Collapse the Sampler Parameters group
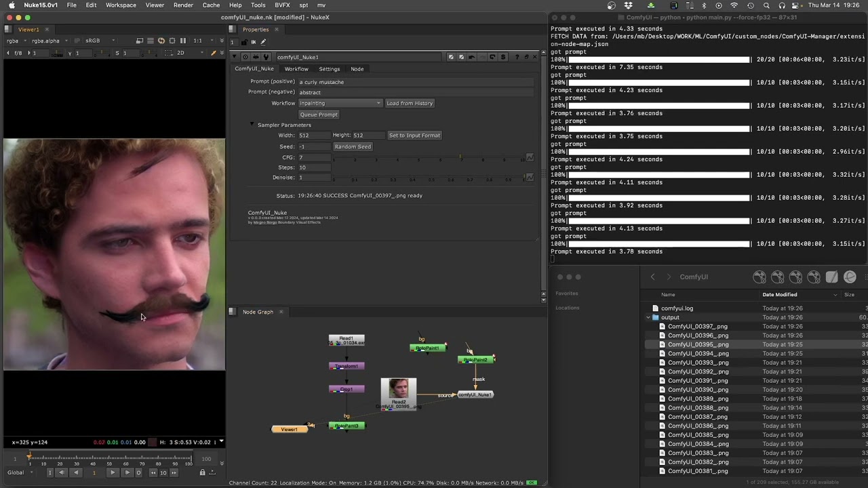 (x=252, y=125)
